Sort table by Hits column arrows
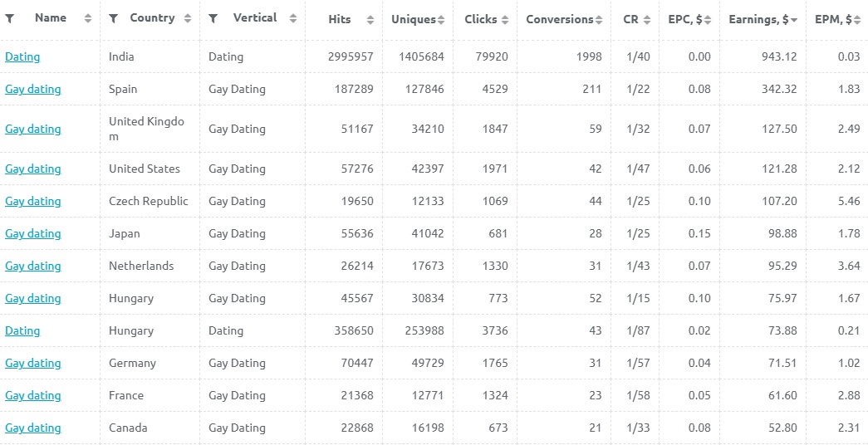The height and width of the screenshot is (445, 868). [370, 19]
